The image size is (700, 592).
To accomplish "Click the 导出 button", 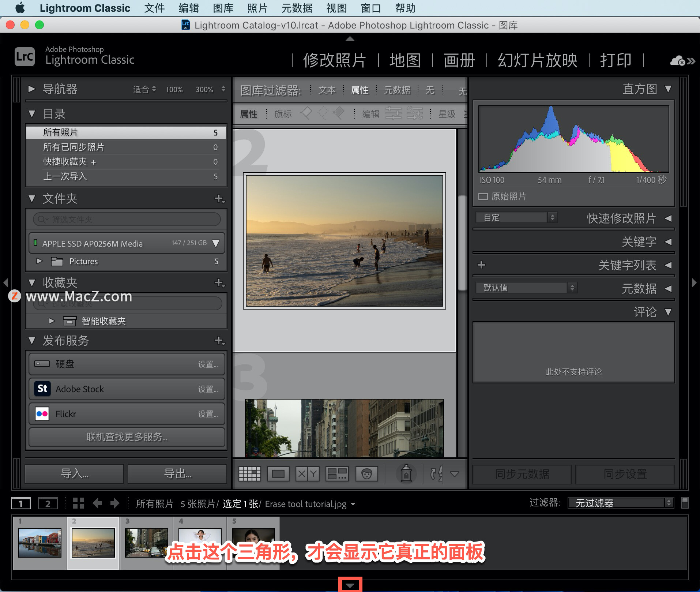I will tap(178, 474).
